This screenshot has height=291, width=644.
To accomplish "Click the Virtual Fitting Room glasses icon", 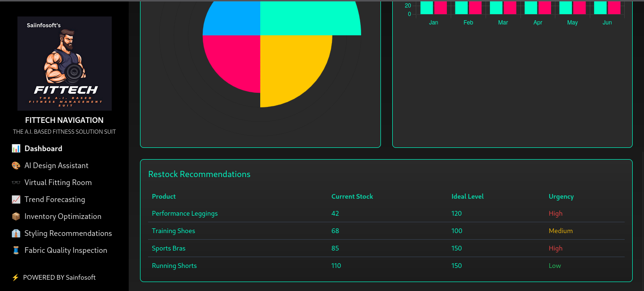I will pos(16,183).
